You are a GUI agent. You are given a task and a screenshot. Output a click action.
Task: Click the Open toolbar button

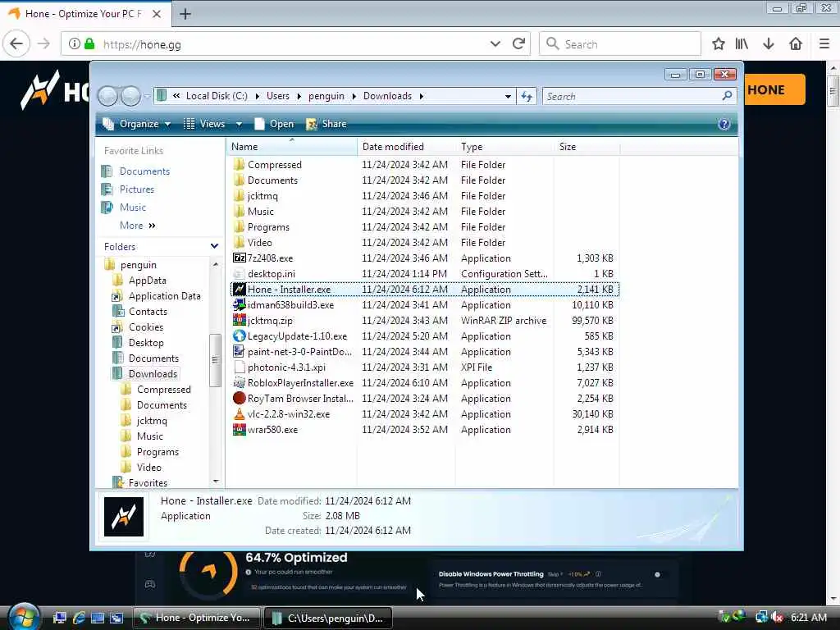[x=274, y=124]
